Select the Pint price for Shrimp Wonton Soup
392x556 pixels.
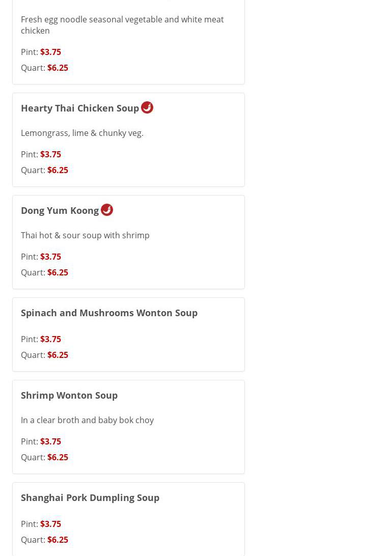coord(50,441)
